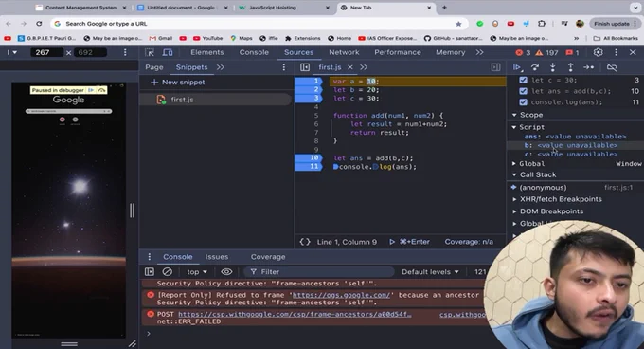The height and width of the screenshot is (349, 644).
Task: Uncheck breakpoint 'let ans = add(b,c);'
Action: click(x=523, y=91)
